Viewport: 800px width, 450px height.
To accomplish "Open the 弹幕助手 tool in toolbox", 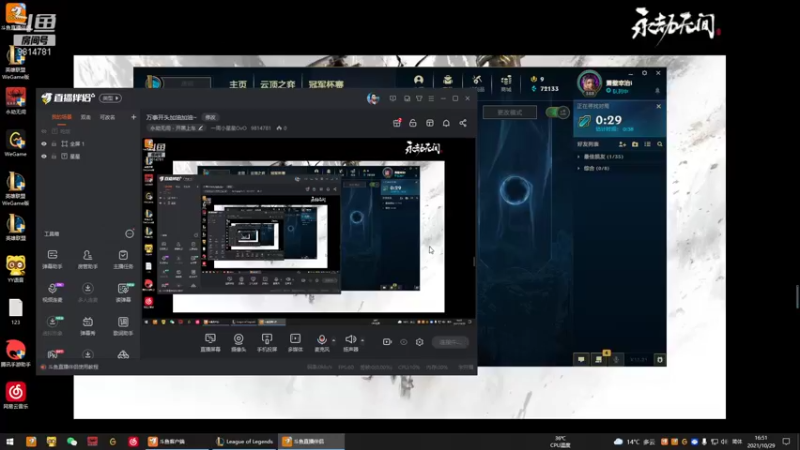I will 52,258.
